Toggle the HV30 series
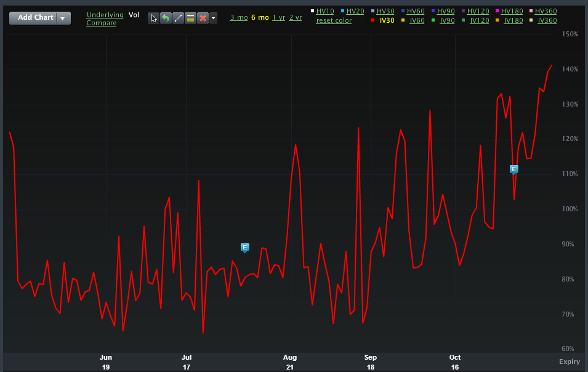This screenshot has height=372, width=588. point(385,11)
